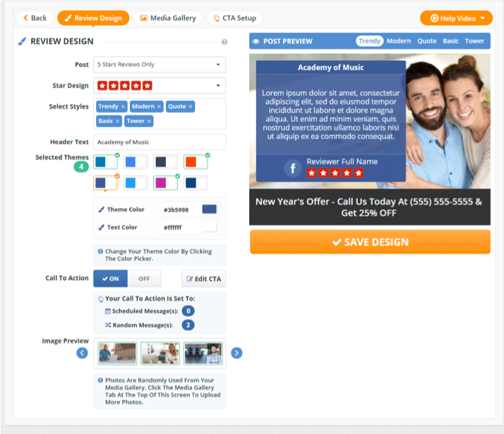Image resolution: width=504 pixels, height=434 pixels.
Task: Click the help question mark icon
Action: click(x=224, y=42)
